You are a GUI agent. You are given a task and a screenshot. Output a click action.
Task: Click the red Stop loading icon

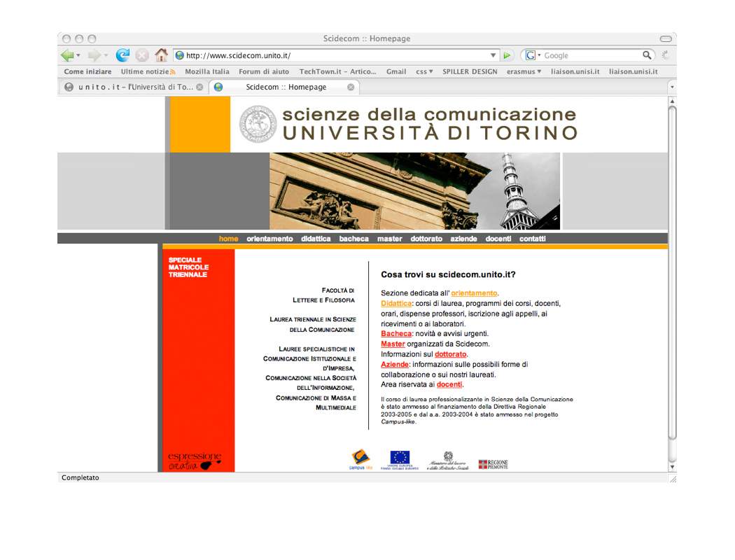pyautogui.click(x=142, y=55)
